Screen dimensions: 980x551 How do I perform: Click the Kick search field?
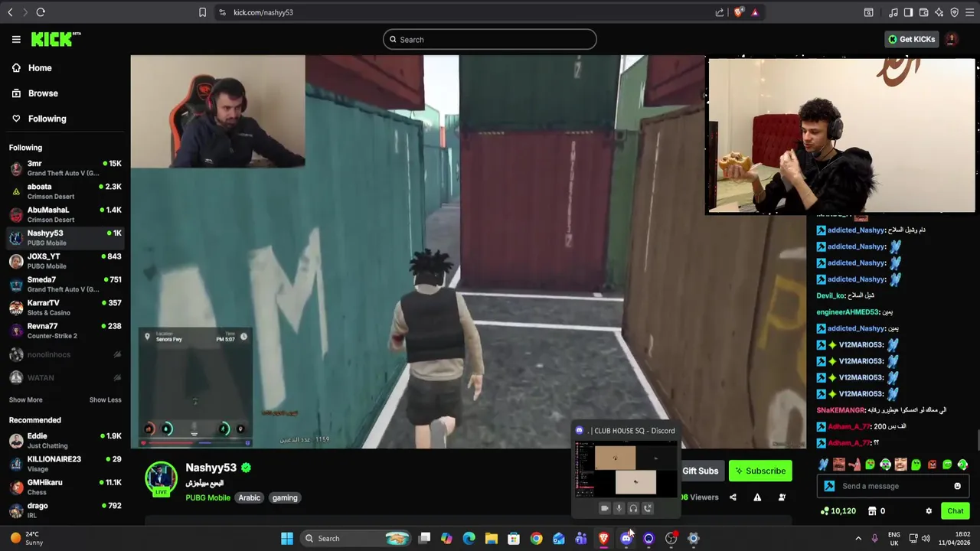click(490, 39)
